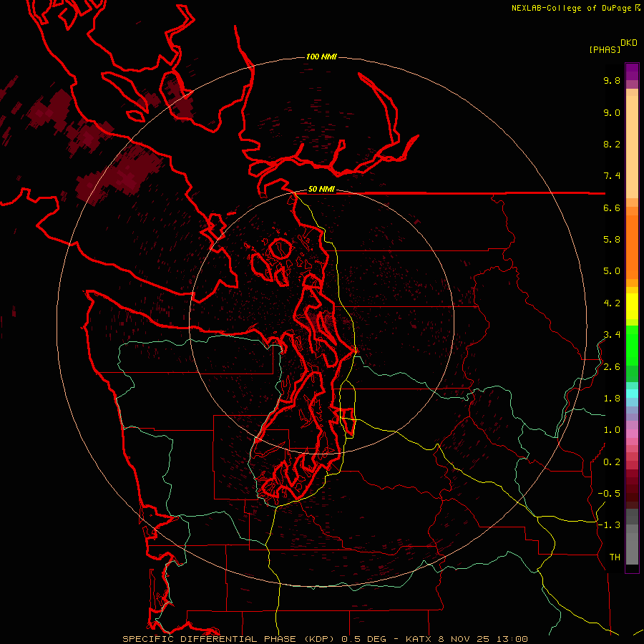
Task: Click the 2.6 value on color scale
Action: [x=612, y=367]
